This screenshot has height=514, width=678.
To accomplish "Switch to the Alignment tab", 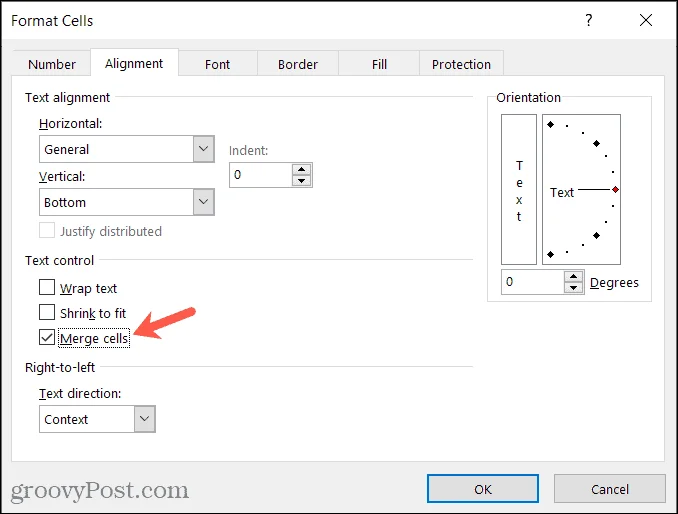I will pyautogui.click(x=134, y=64).
